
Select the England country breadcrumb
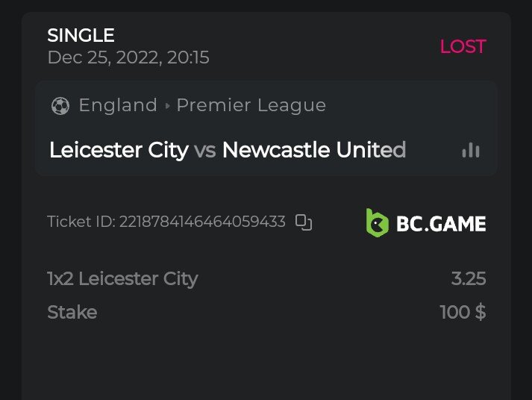tap(118, 105)
